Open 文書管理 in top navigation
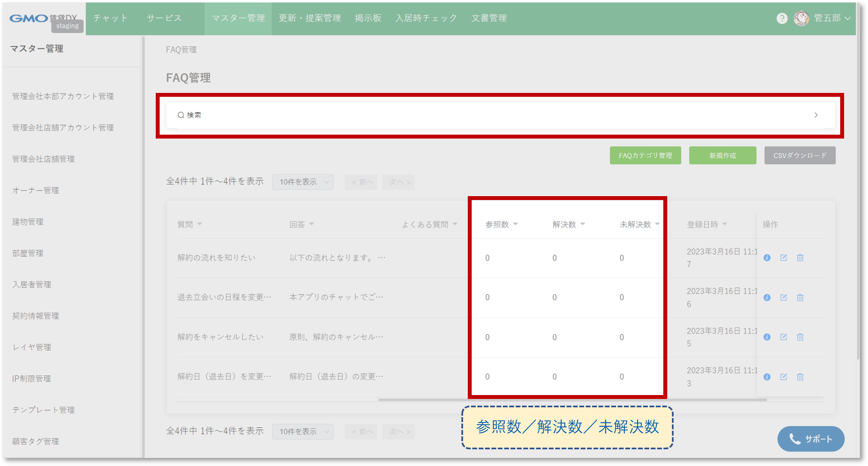This screenshot has width=868, height=466. (489, 18)
